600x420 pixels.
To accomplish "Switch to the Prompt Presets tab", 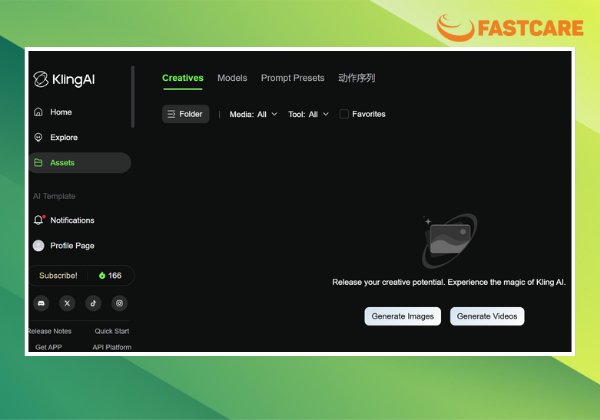I will click(x=293, y=78).
